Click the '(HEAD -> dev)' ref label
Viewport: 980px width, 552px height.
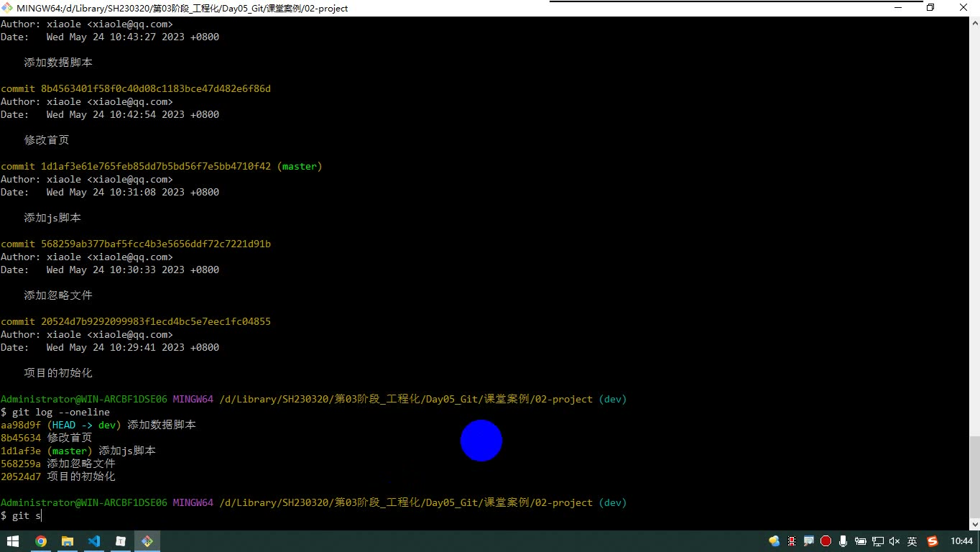pyautogui.click(x=84, y=425)
